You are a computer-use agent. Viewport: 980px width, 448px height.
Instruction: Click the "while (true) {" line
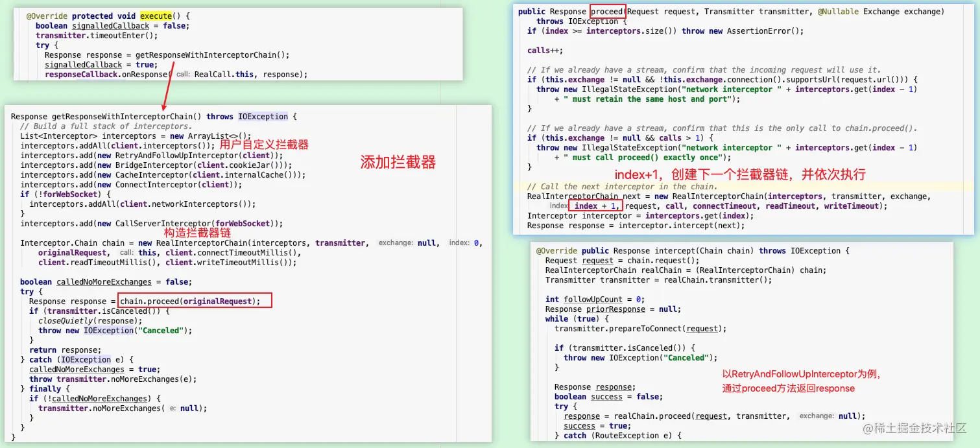pyautogui.click(x=577, y=318)
